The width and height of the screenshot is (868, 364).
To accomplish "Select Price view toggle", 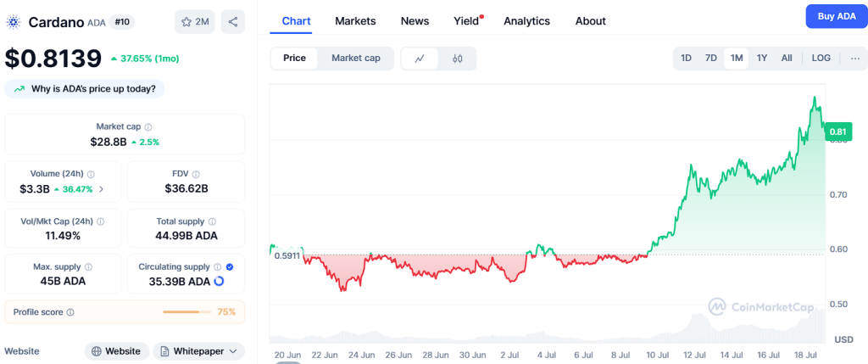I will coord(294,59).
